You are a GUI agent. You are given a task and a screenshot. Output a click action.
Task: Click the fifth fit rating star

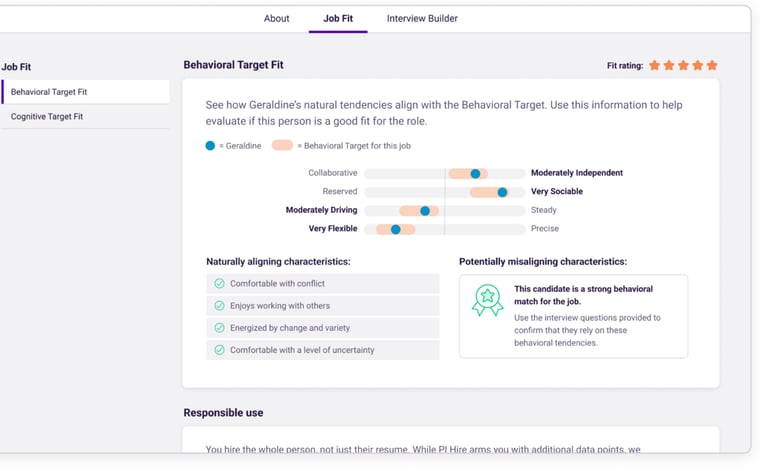pyautogui.click(x=712, y=65)
